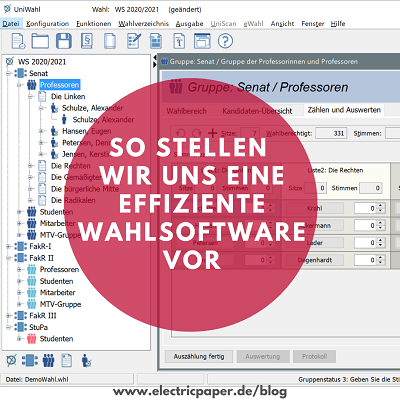Screen dimensions: 400x400
Task: Click the text document T icon
Action: [x=179, y=41]
